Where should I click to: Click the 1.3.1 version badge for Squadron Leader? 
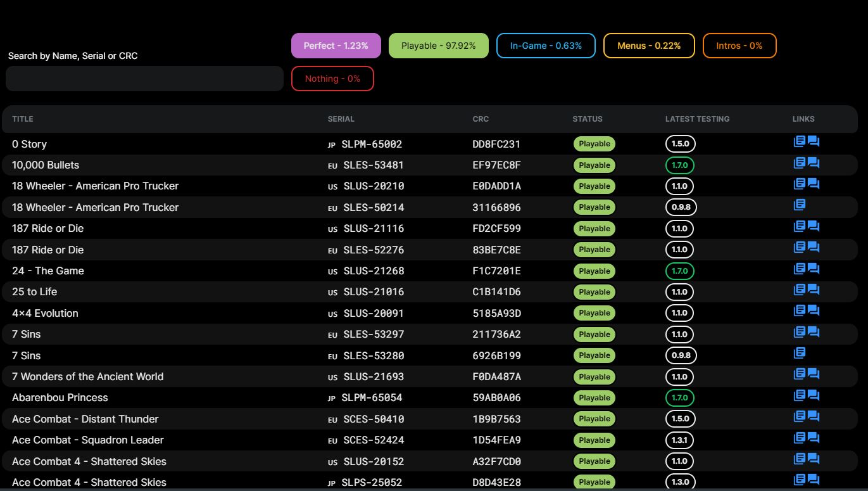(680, 440)
